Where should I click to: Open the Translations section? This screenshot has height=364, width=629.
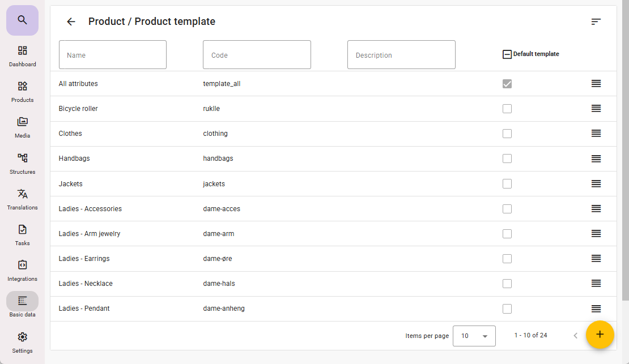[22, 198]
